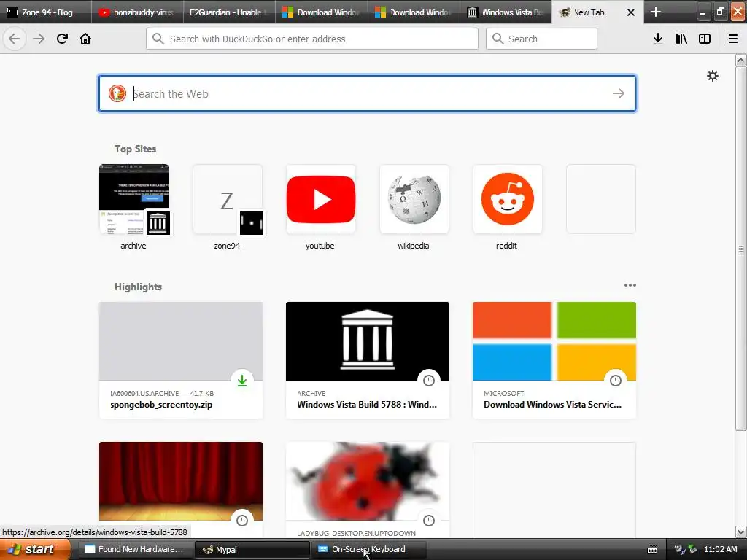747x560 pixels.
Task: Click the page scrollbar down arrow
Action: [x=740, y=532]
